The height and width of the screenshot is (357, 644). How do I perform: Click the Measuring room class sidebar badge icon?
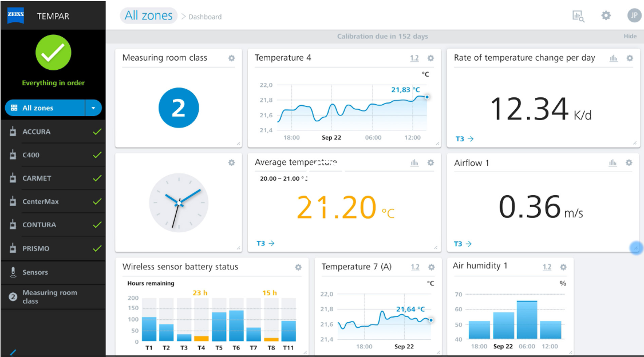pos(13,297)
